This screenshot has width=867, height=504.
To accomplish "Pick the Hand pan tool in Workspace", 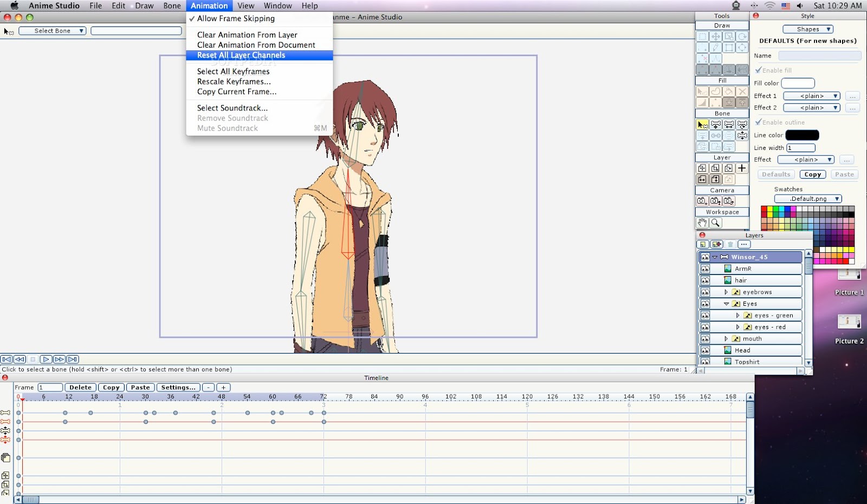I will coord(702,223).
